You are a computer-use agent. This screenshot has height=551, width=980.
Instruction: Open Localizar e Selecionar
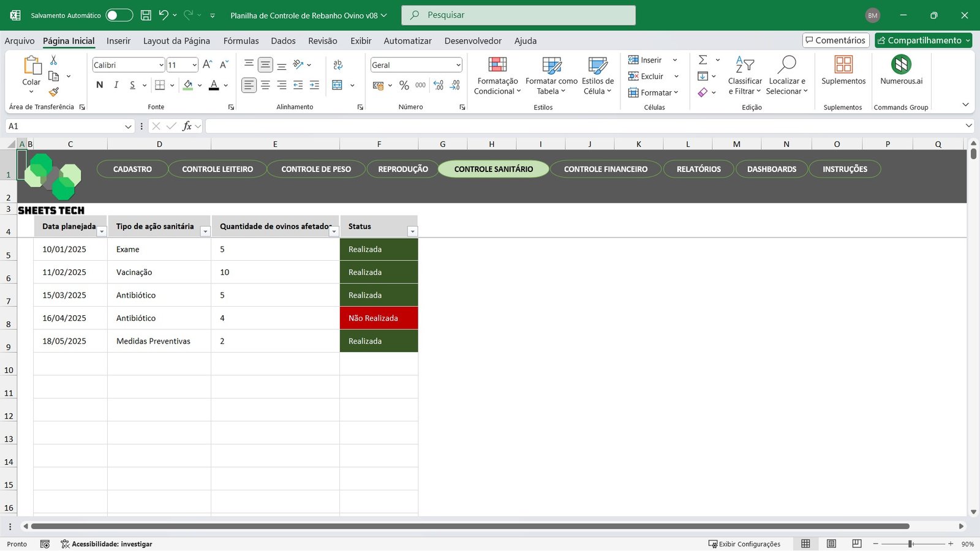pos(787,75)
